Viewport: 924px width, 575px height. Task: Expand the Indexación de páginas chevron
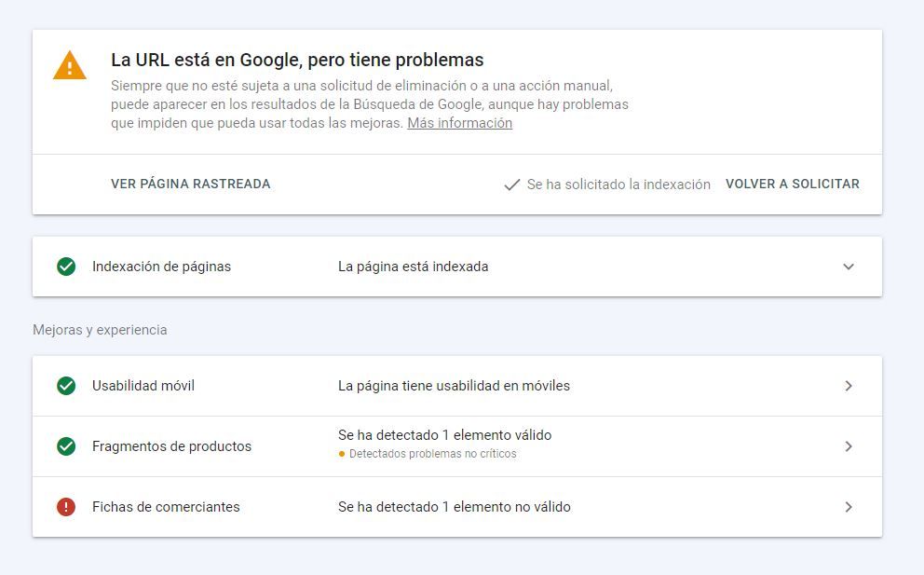(x=849, y=267)
